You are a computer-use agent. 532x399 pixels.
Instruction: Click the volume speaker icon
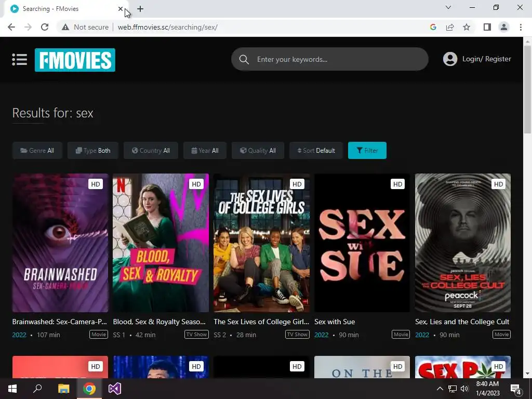(464, 389)
